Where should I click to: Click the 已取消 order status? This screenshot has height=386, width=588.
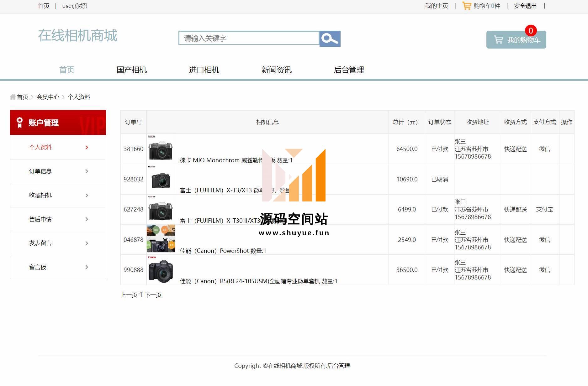[x=440, y=179]
